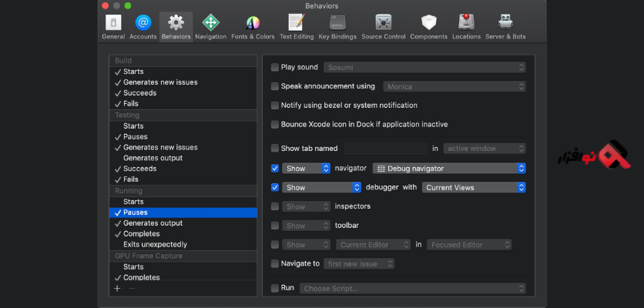The image size is (644, 308).
Task: Select GPU Frame Capture Completes
Action: coord(183,277)
